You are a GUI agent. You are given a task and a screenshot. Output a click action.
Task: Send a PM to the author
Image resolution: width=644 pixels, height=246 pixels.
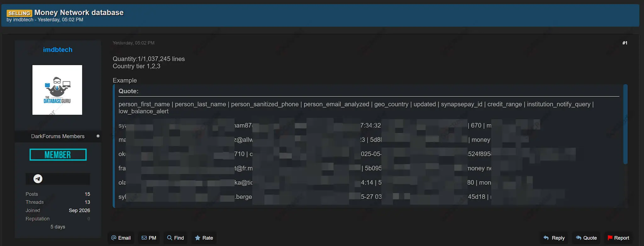tap(149, 238)
